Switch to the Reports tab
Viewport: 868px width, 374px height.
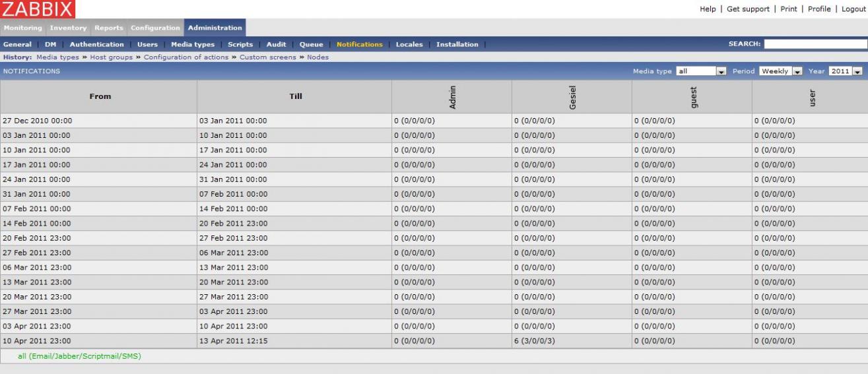[x=108, y=28]
